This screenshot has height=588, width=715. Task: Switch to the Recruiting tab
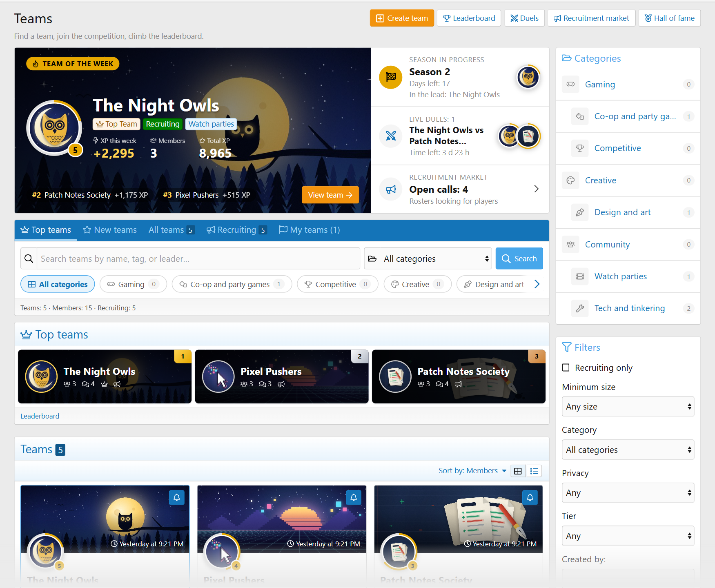pos(236,230)
